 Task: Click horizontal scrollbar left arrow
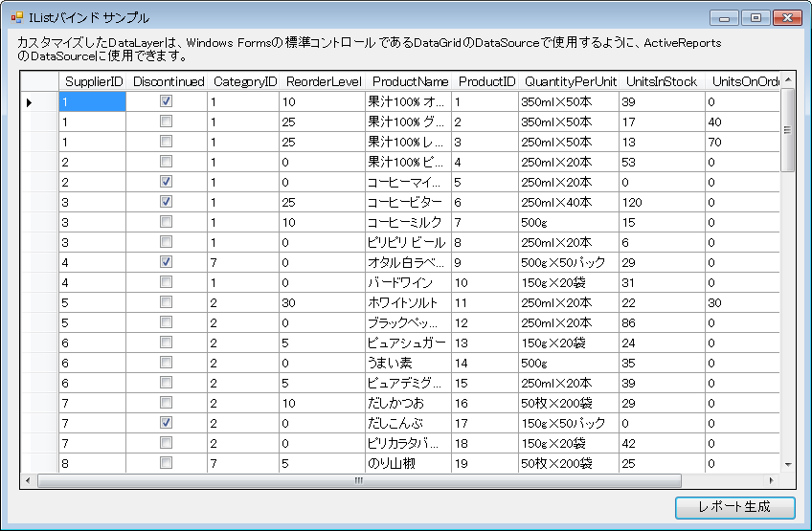(x=28, y=481)
